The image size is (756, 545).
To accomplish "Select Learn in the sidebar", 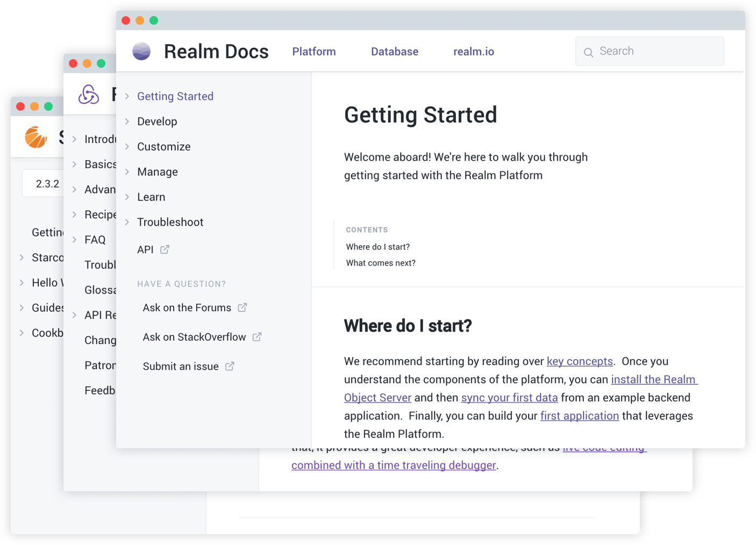I will 151,197.
